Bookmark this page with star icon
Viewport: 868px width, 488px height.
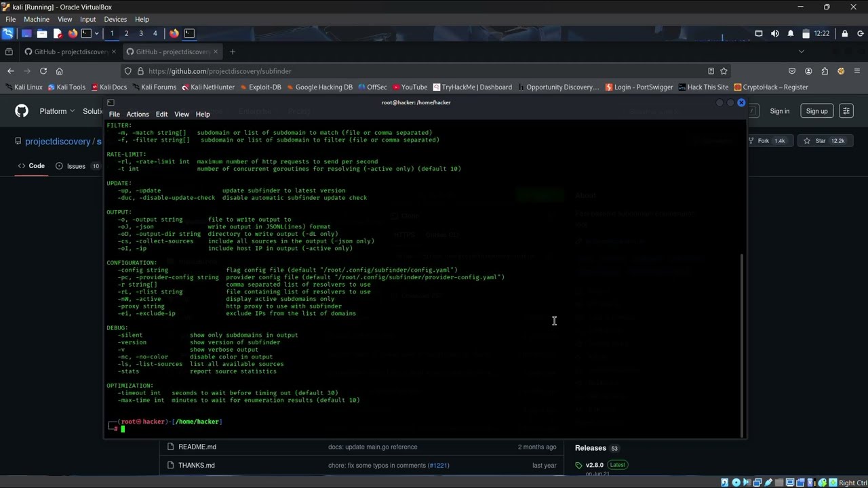coord(724,71)
